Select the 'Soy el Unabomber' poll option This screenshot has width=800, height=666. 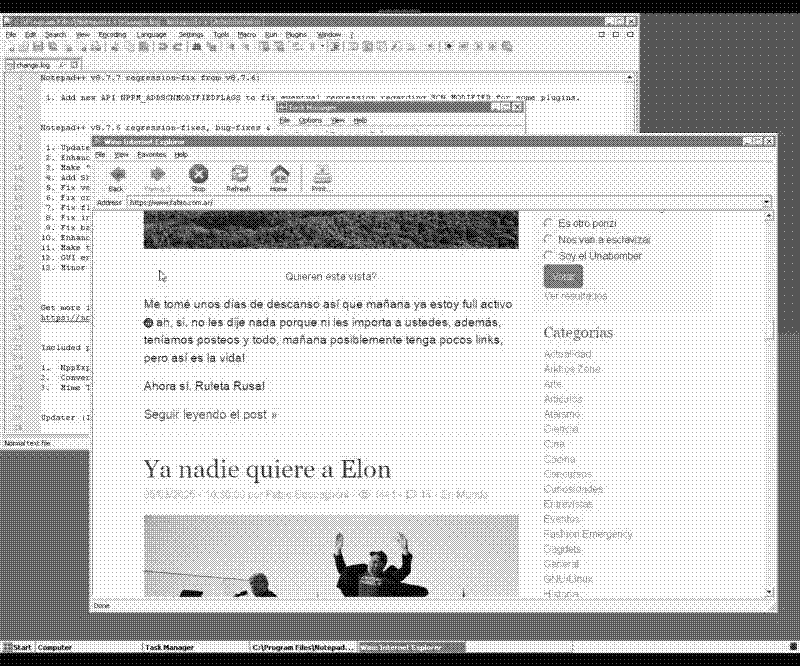pos(548,255)
